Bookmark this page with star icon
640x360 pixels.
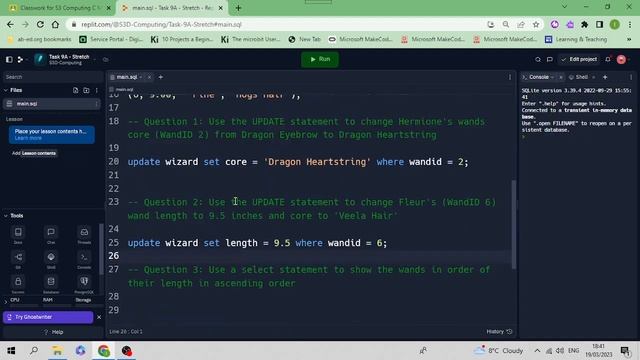[x=536, y=24]
